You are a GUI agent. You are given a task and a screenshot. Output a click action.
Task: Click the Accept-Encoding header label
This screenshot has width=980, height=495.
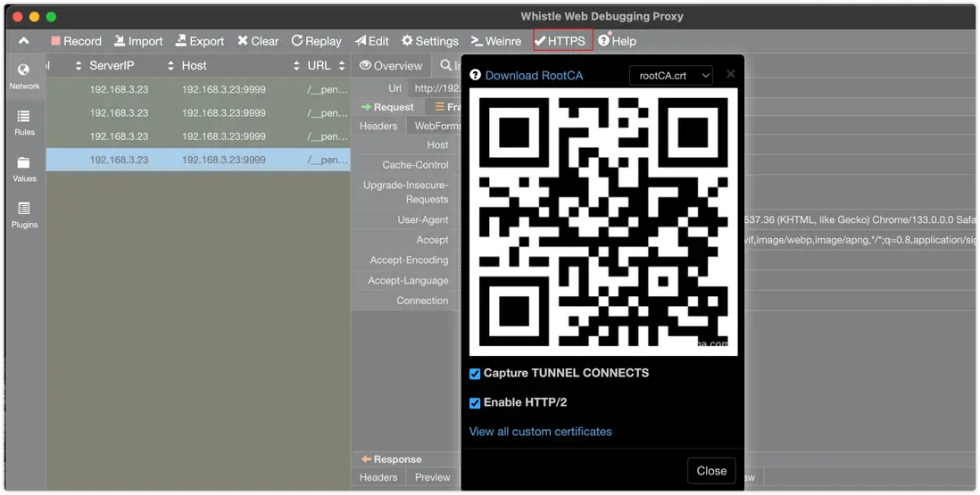[409, 260]
